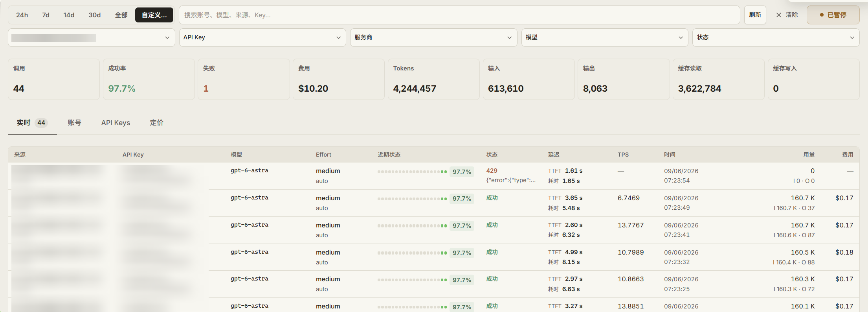
Task: Click the 429 error status entry
Action: [x=492, y=171]
